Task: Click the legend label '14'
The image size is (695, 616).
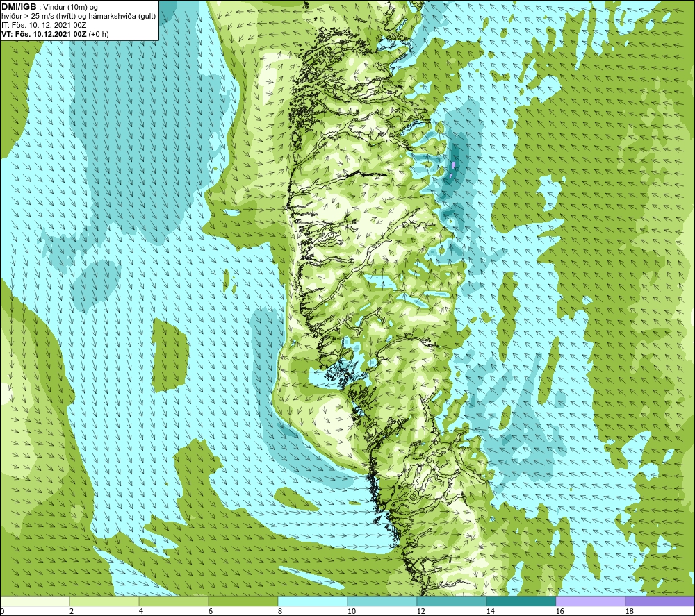Action: [x=490, y=611]
